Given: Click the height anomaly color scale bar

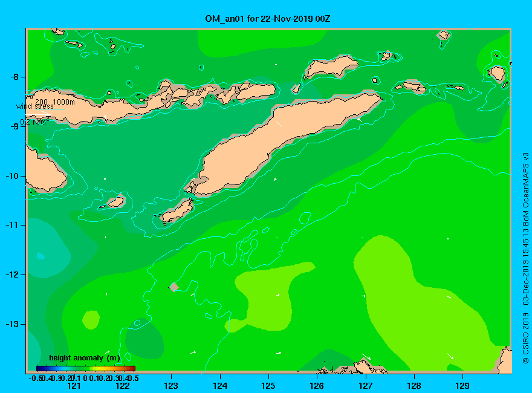Looking at the screenshot, I should pyautogui.click(x=86, y=368).
